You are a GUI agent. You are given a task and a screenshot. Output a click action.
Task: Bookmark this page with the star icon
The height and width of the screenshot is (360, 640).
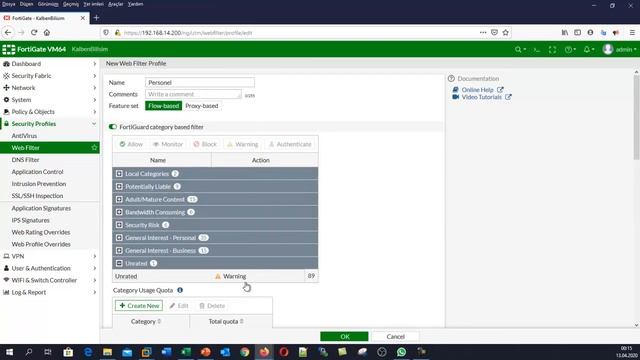pyautogui.click(x=506, y=32)
